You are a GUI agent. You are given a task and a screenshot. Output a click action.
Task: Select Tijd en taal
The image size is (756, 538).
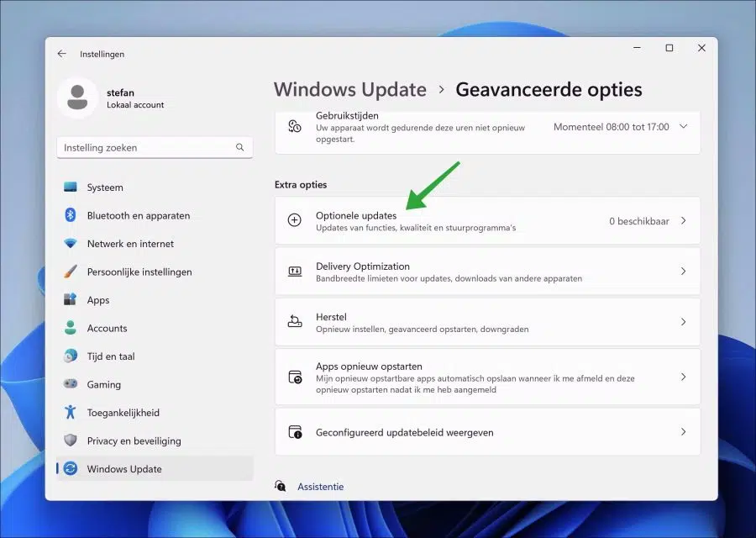(x=155, y=356)
